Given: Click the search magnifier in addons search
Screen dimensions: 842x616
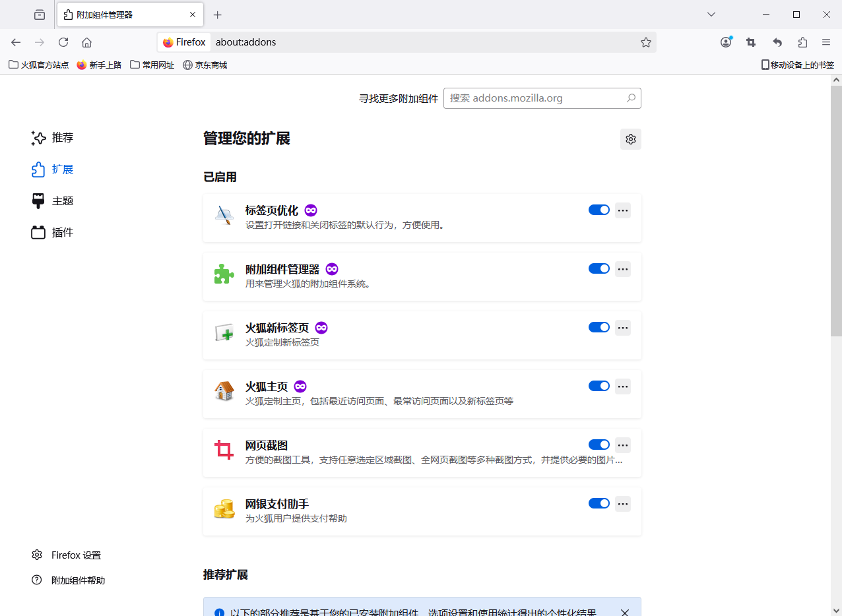Looking at the screenshot, I should coord(631,98).
